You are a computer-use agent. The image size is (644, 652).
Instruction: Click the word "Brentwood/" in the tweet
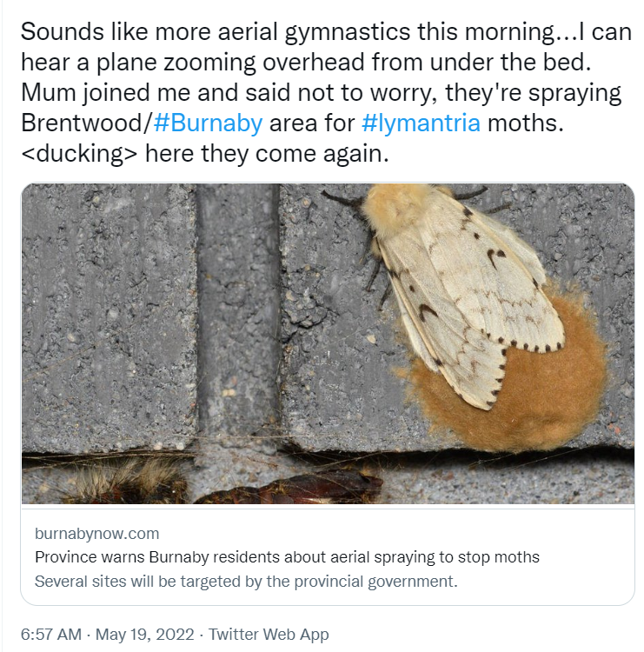87,123
